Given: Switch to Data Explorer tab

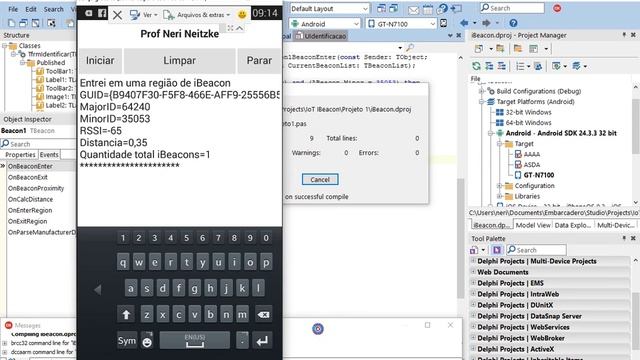Looking at the screenshot, I should click(573, 225).
